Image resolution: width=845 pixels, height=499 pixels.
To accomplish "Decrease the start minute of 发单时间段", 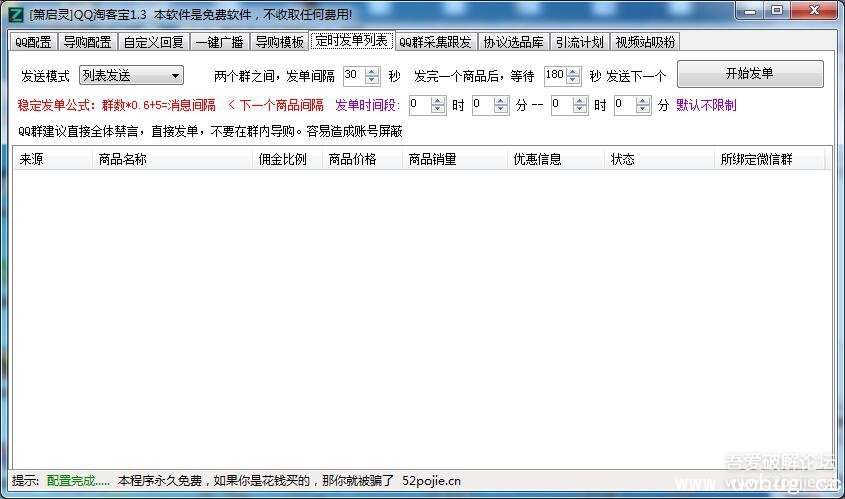I will [x=501, y=109].
